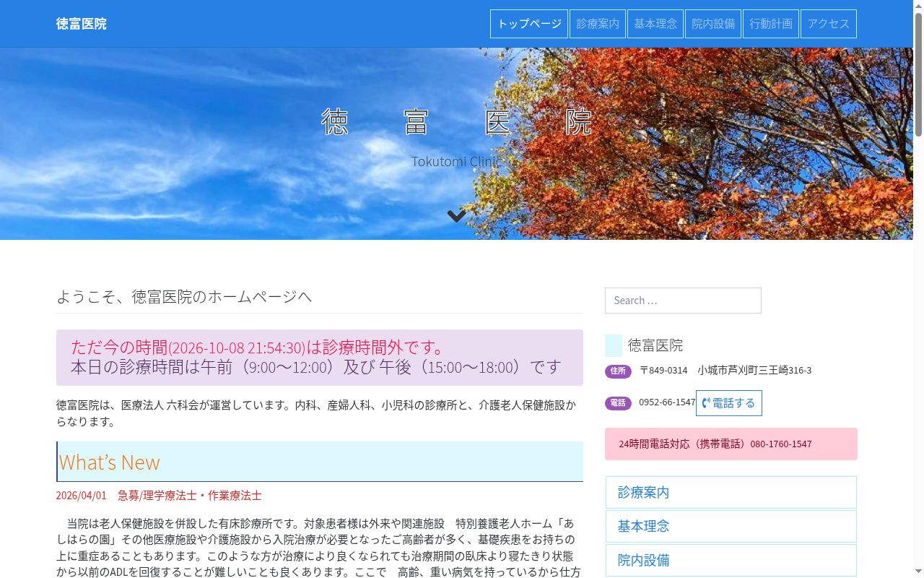Viewport: 924px width, 578px height.
Task: Click the Tokutomi Clinic subtitle on banner
Action: point(456,161)
